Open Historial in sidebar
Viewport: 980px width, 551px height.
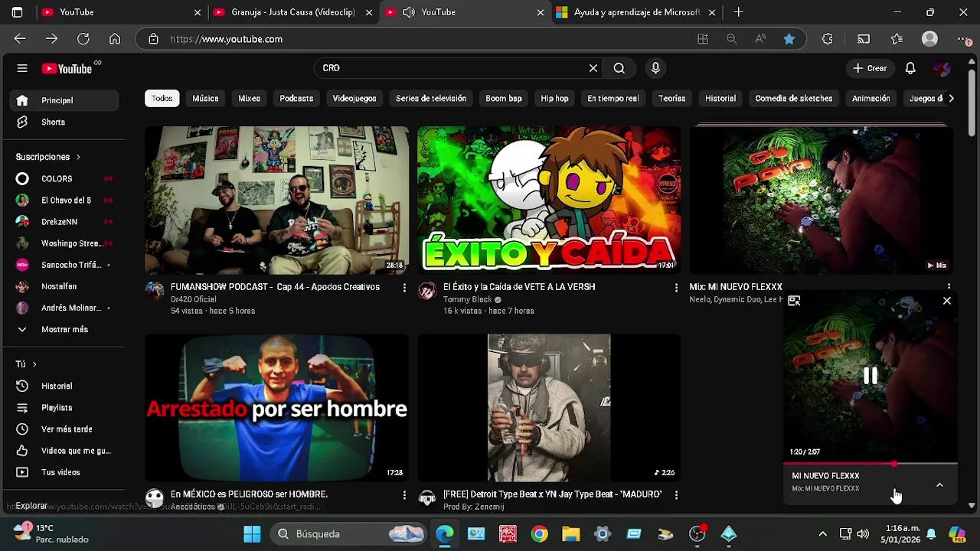(x=64, y=386)
